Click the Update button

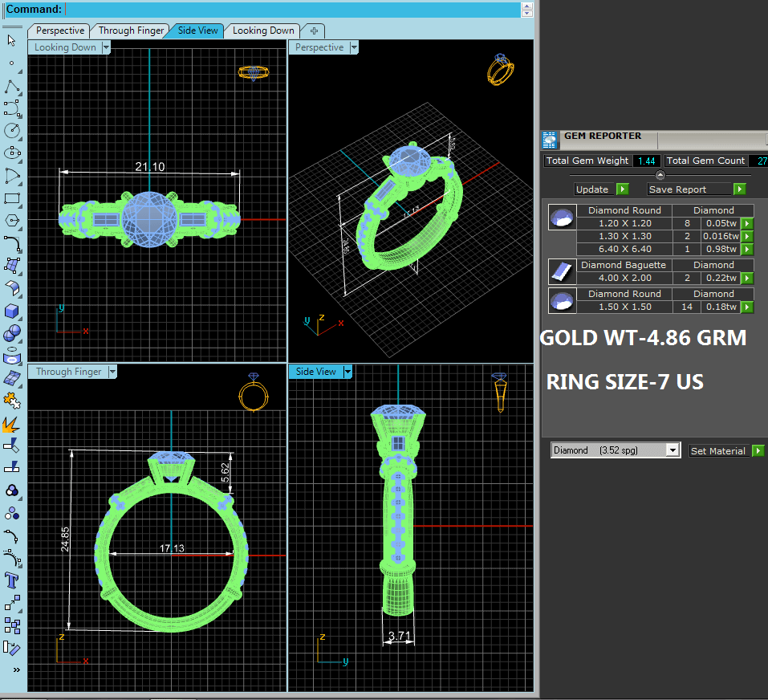click(602, 189)
